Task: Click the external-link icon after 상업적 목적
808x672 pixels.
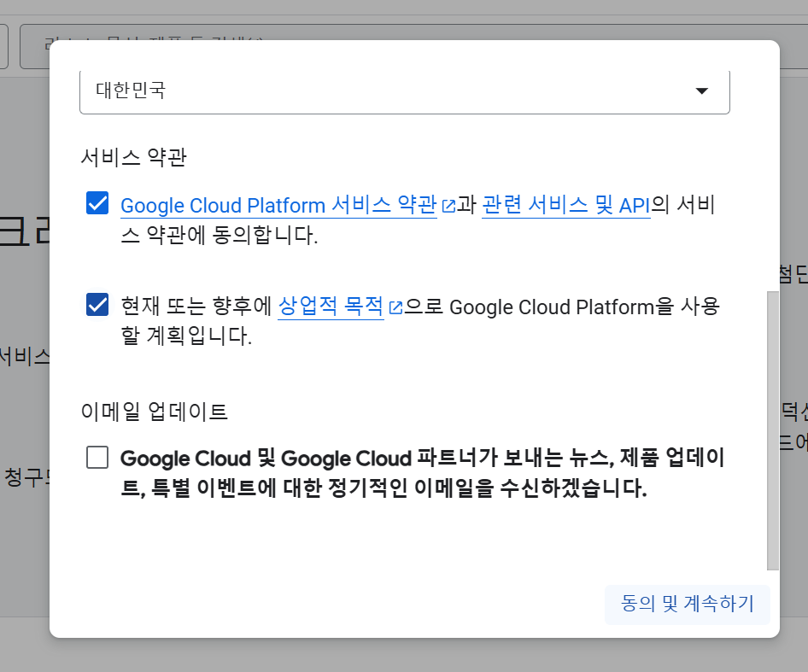Action: click(395, 307)
